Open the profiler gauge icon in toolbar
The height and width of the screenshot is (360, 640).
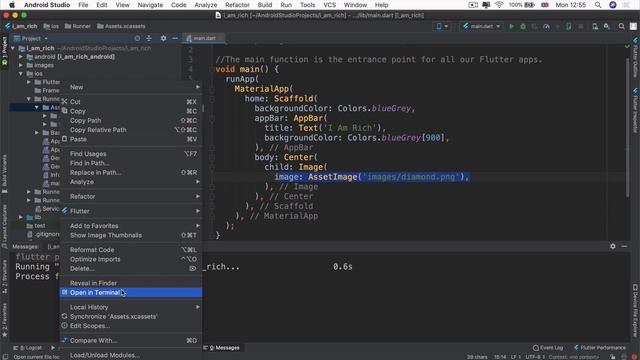click(546, 26)
